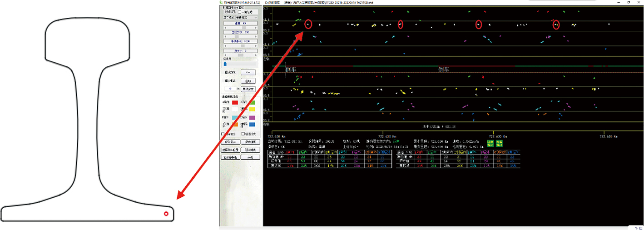Select the red channel color swatch
Viewport: 644px width, 230px height.
[235, 103]
